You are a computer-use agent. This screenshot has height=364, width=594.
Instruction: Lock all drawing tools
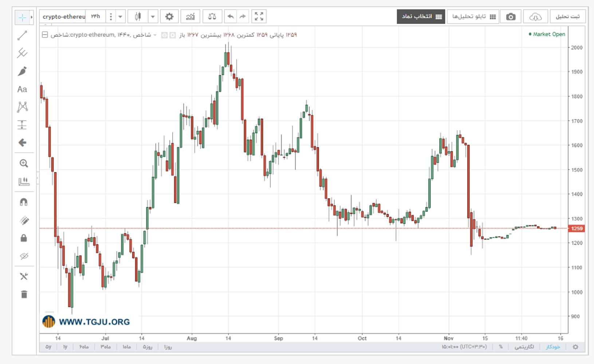tap(24, 238)
